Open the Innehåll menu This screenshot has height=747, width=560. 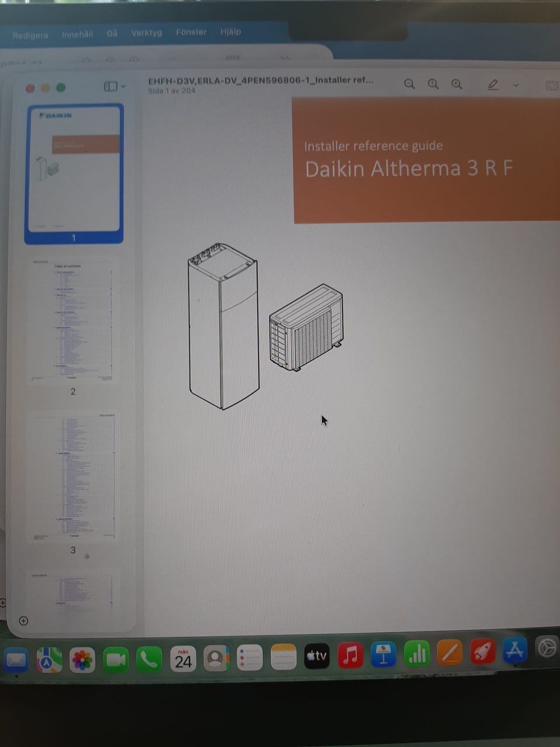click(78, 34)
